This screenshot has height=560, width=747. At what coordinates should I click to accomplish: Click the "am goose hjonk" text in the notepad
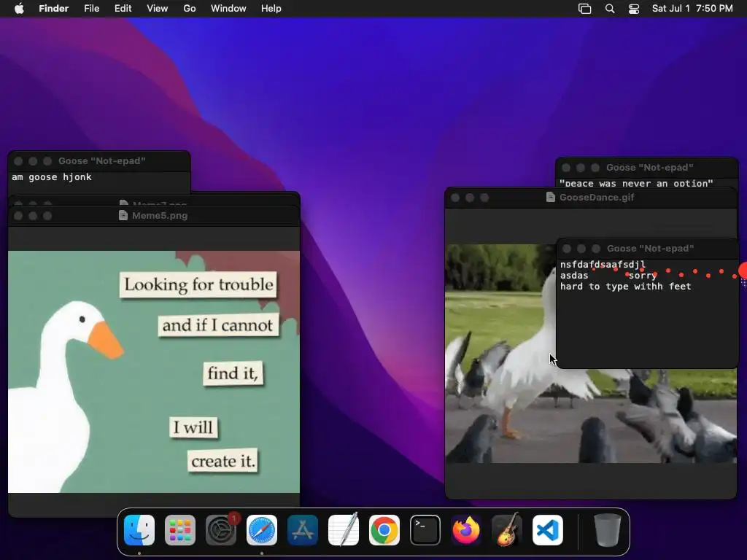pos(52,177)
